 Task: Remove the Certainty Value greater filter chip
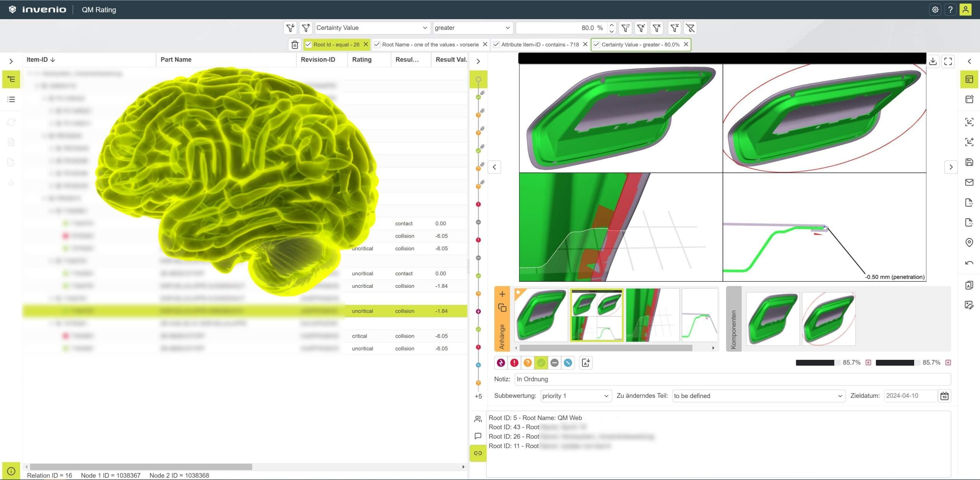pos(686,44)
